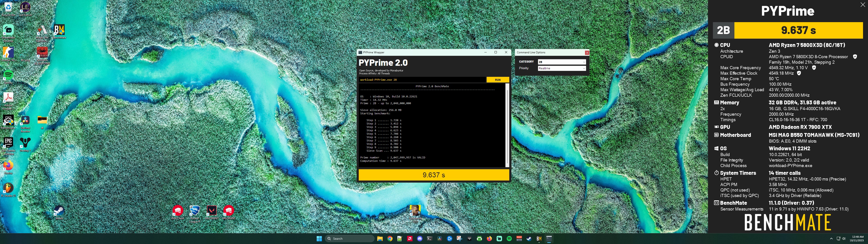This screenshot has width=868, height=244.
Task: Select the DaVinci Resolve desktop shortcut
Action: (x=25, y=124)
